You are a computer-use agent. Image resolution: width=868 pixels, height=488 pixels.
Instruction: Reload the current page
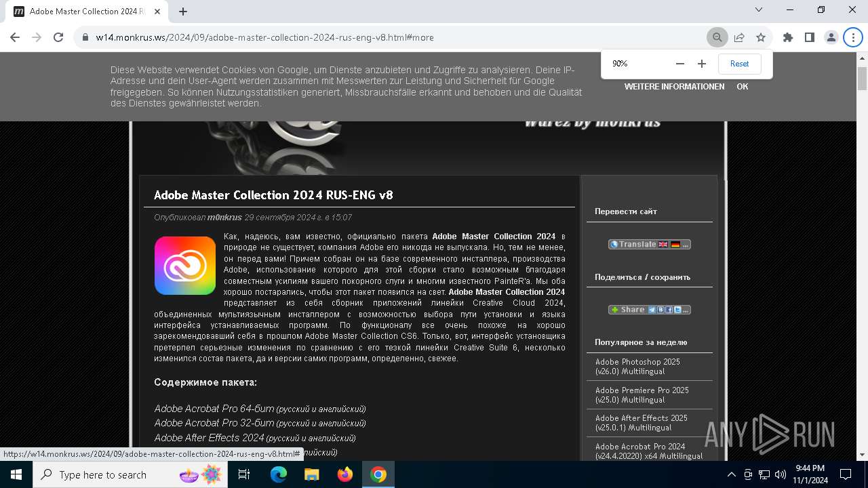58,37
